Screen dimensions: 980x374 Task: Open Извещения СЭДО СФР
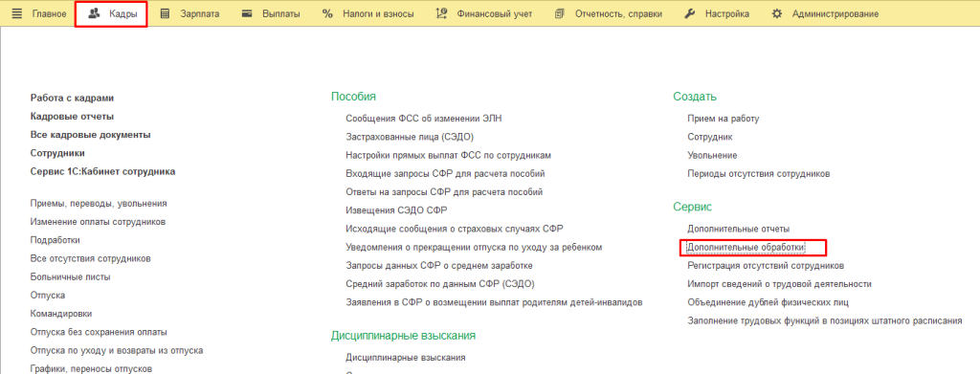(396, 210)
